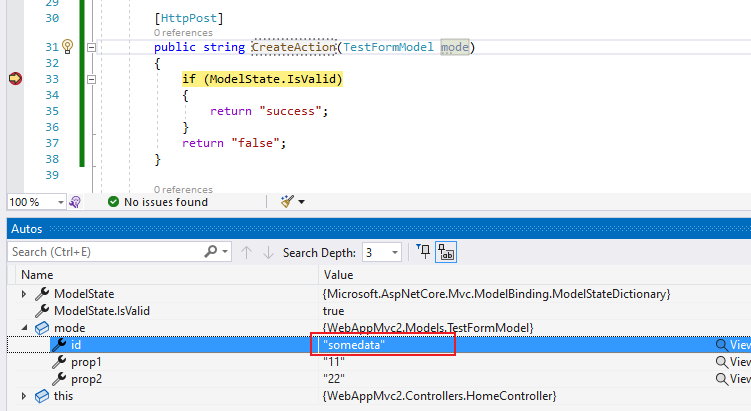751x411 pixels.
Task: Toggle the ab value display button in Autos
Action: (446, 252)
